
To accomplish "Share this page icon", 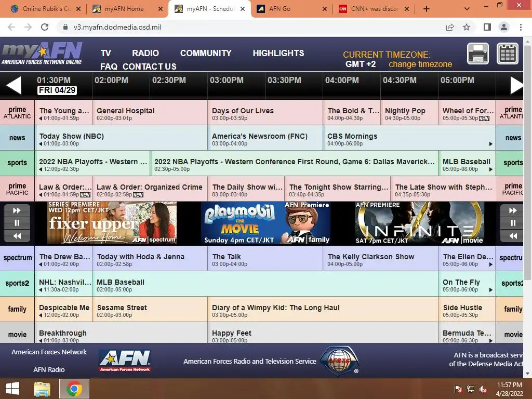I will [450, 27].
